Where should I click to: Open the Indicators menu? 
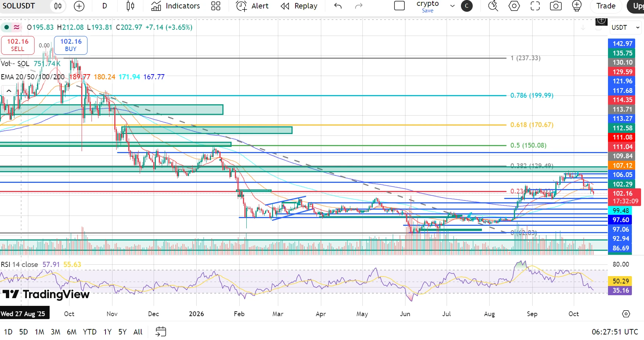(176, 6)
